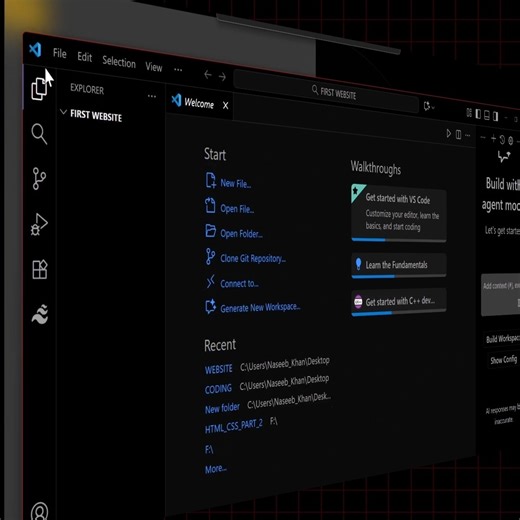The image size is (520, 520).
Task: Open the Source Control view
Action: [x=39, y=179]
